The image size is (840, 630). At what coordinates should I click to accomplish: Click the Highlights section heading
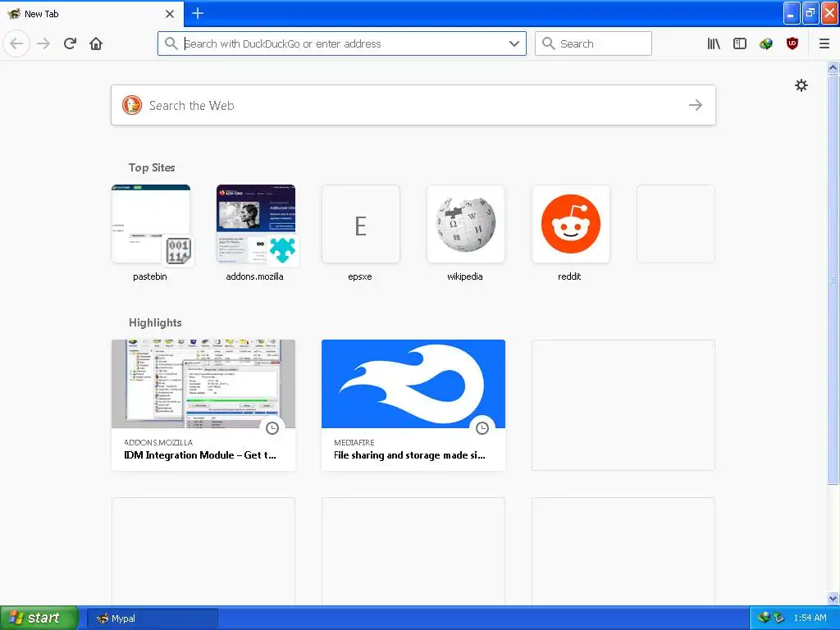[155, 322]
